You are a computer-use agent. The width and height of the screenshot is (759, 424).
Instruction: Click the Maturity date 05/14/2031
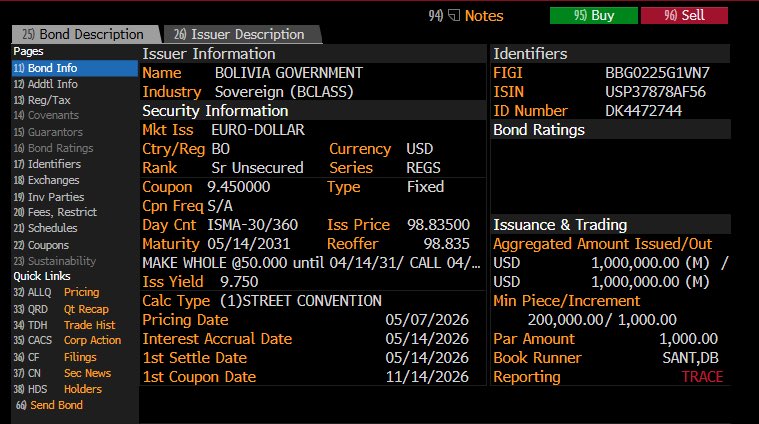(x=249, y=244)
